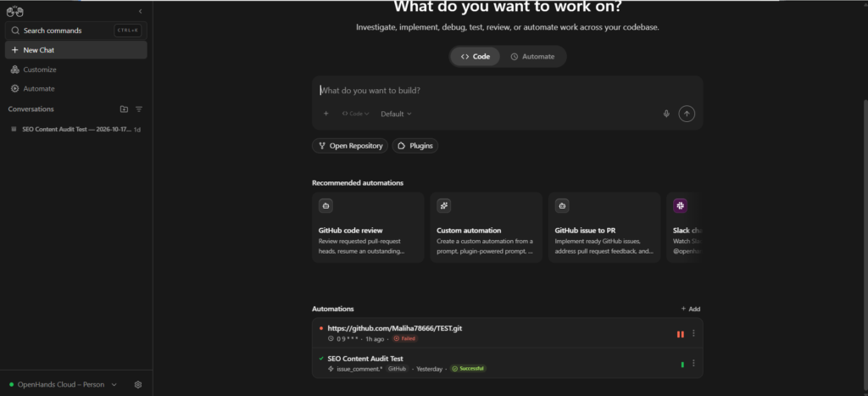Open the conversations filter icon
This screenshot has height=396, width=868.
139,109
